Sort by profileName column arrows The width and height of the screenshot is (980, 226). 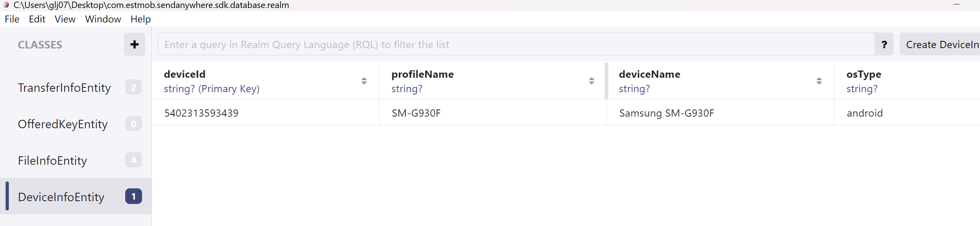tap(592, 81)
